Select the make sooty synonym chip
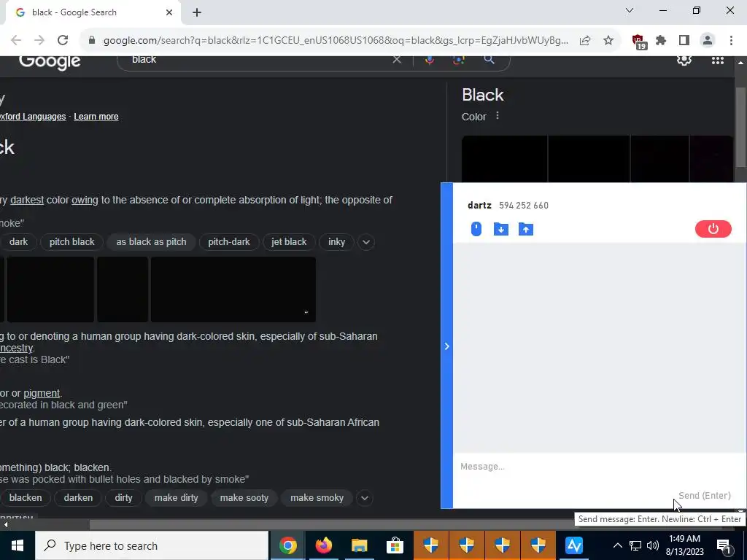The height and width of the screenshot is (560, 747). (244, 497)
